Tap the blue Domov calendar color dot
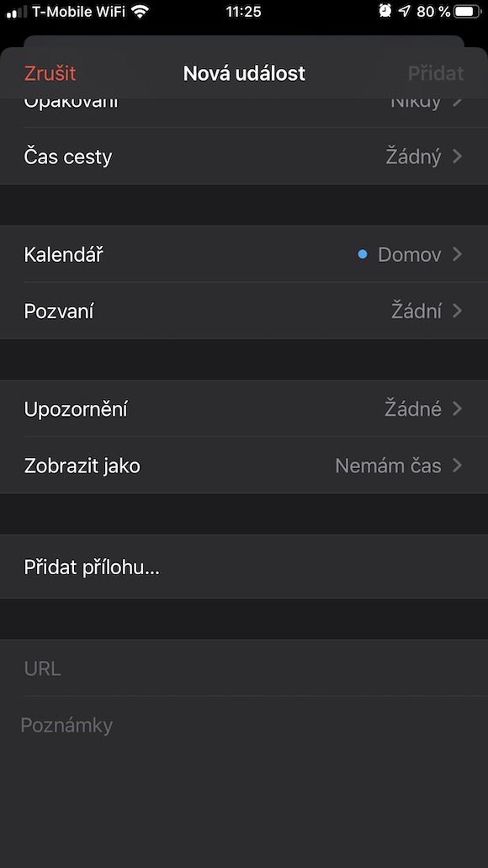This screenshot has height=868, width=488. pos(363,254)
